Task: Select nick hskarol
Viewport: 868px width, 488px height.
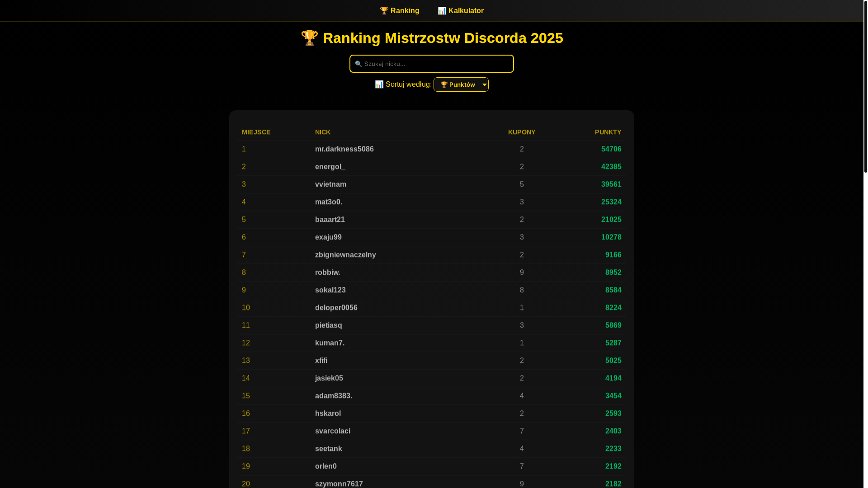Action: click(328, 413)
